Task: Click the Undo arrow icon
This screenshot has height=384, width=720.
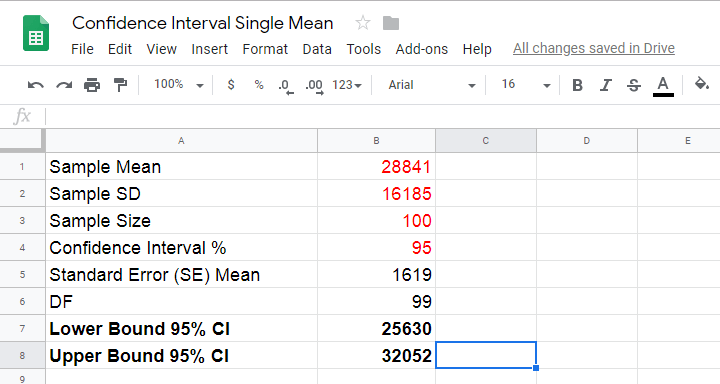Action: (36, 85)
